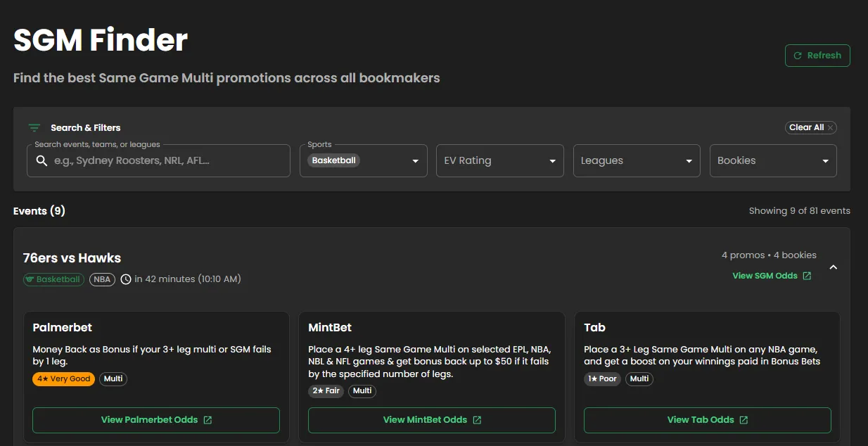This screenshot has height=446, width=868.
Task: Click the View SGM Odds link
Action: tap(766, 276)
